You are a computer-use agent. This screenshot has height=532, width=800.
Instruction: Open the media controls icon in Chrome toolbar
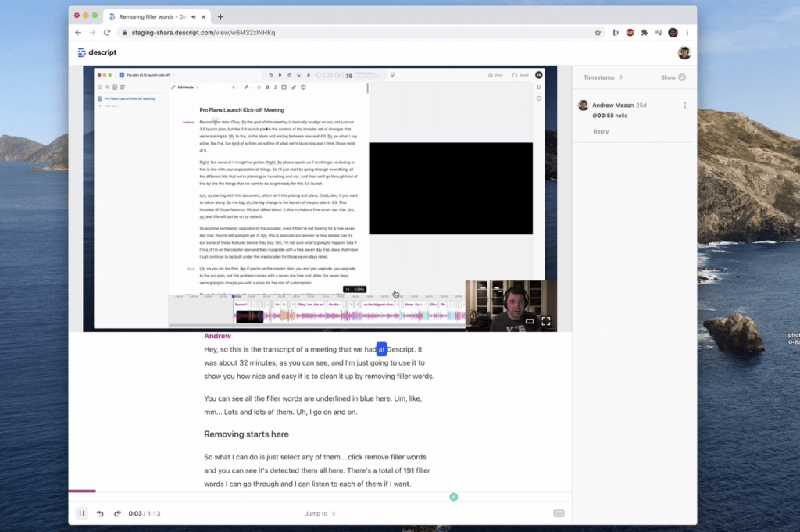(x=659, y=33)
